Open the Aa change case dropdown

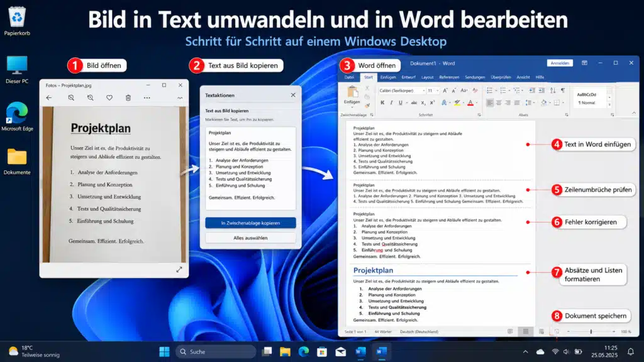click(x=464, y=90)
